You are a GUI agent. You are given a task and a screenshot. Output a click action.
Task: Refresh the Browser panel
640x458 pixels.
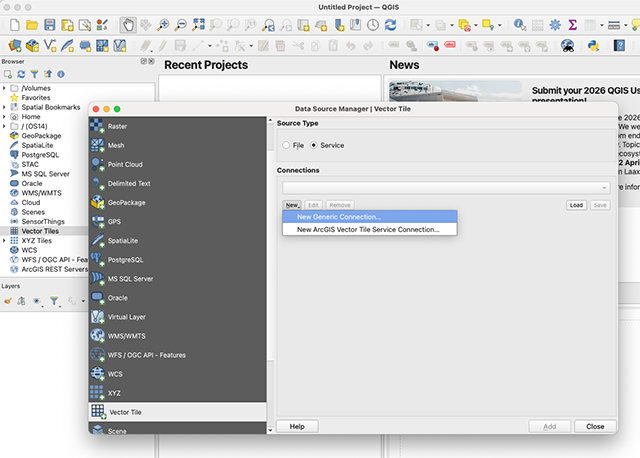21,74
